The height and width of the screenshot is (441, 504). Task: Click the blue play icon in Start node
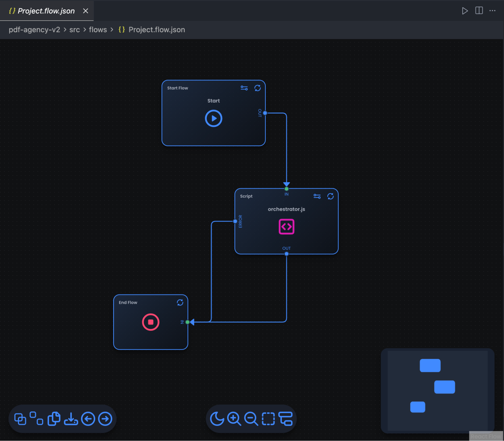pos(214,118)
